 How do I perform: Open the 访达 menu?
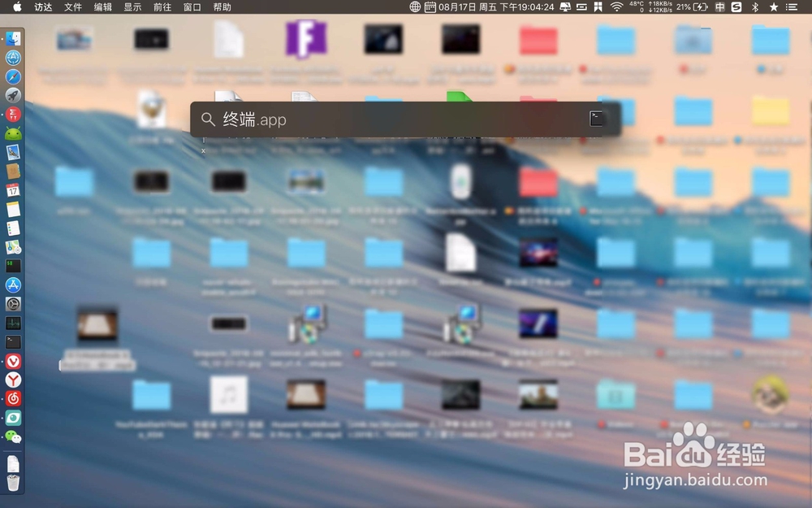[x=43, y=7]
